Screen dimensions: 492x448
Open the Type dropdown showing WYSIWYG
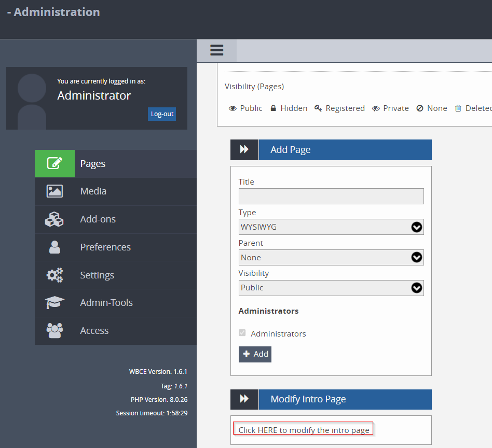(x=331, y=227)
